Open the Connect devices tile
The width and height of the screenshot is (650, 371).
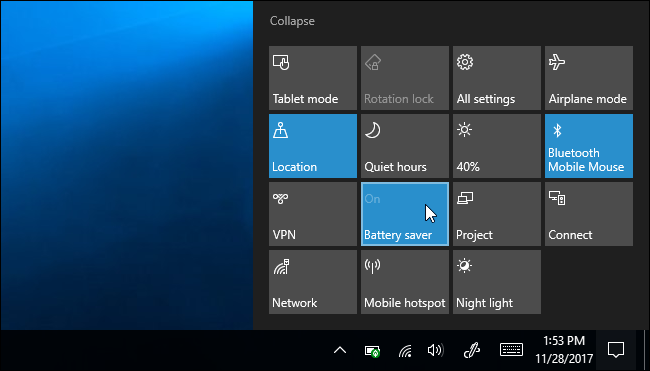[x=589, y=214]
